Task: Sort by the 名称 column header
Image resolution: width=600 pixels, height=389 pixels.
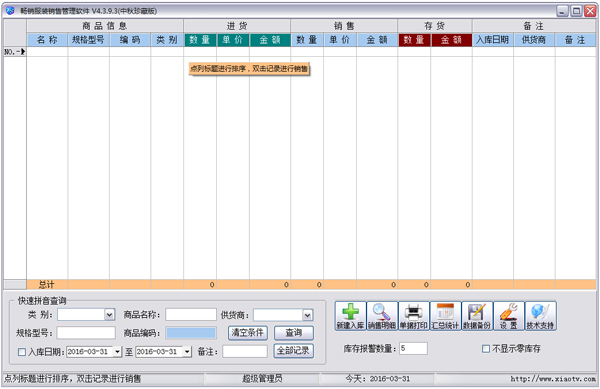Action: [47, 40]
